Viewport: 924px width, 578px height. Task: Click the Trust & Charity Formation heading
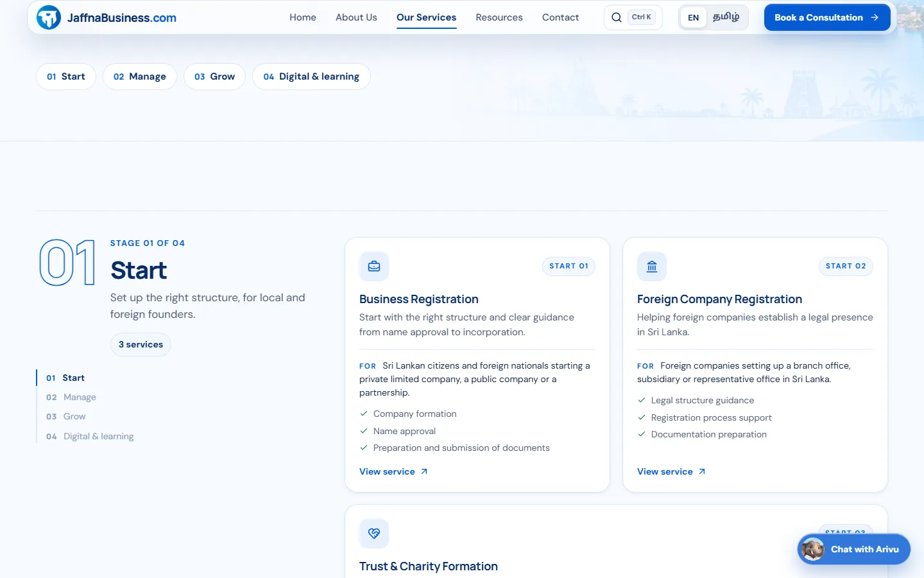pos(429,566)
